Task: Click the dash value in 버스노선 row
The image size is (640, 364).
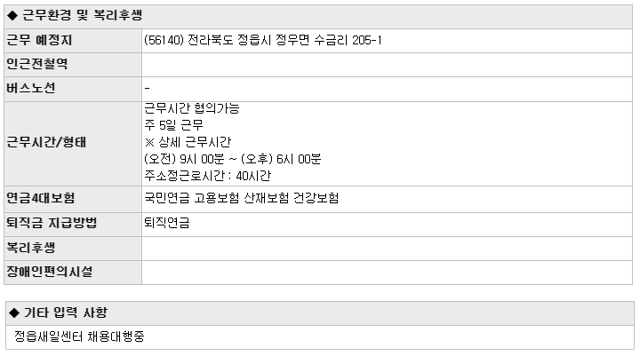Action: point(147,88)
